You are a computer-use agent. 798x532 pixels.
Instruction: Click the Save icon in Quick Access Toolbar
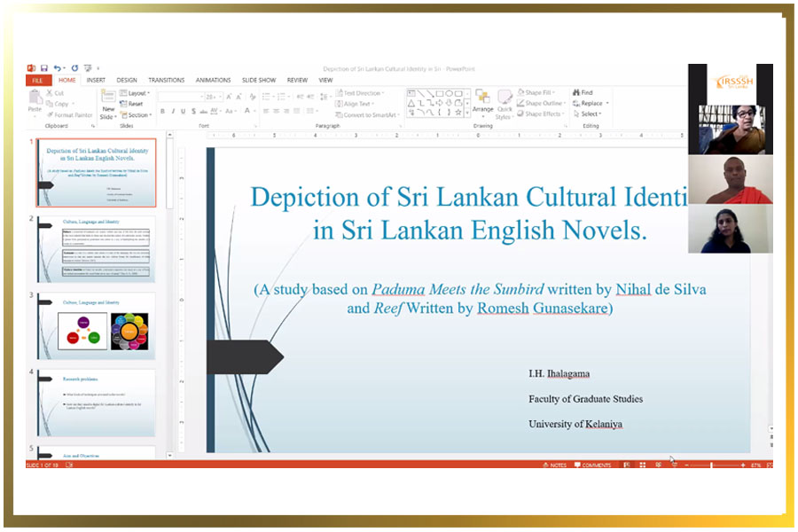[44, 68]
